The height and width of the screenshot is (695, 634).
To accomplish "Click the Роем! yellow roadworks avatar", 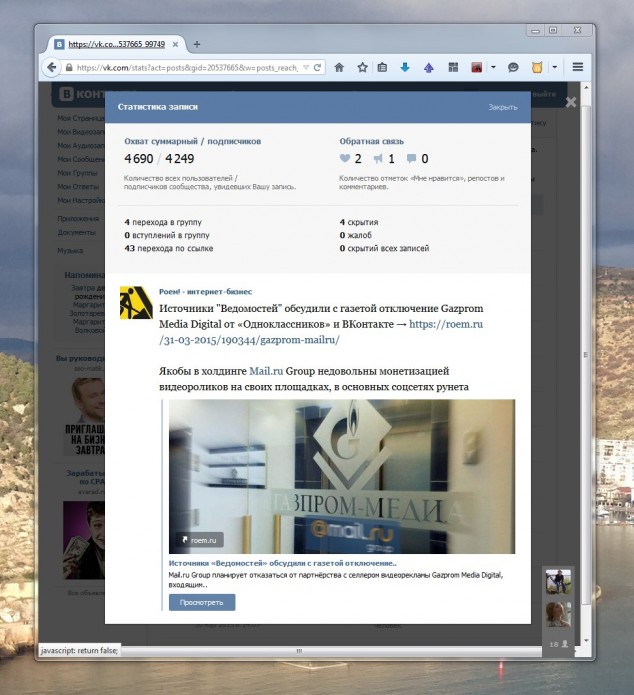I will tap(136, 303).
